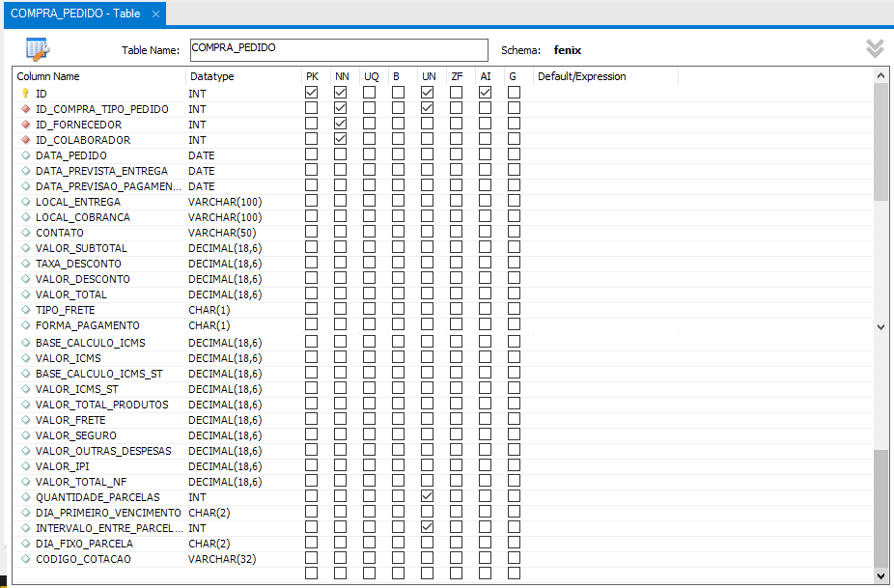Toggle NN checkbox for ID_FORNECEDOR
Screen dimensions: 894x588
coord(341,123)
